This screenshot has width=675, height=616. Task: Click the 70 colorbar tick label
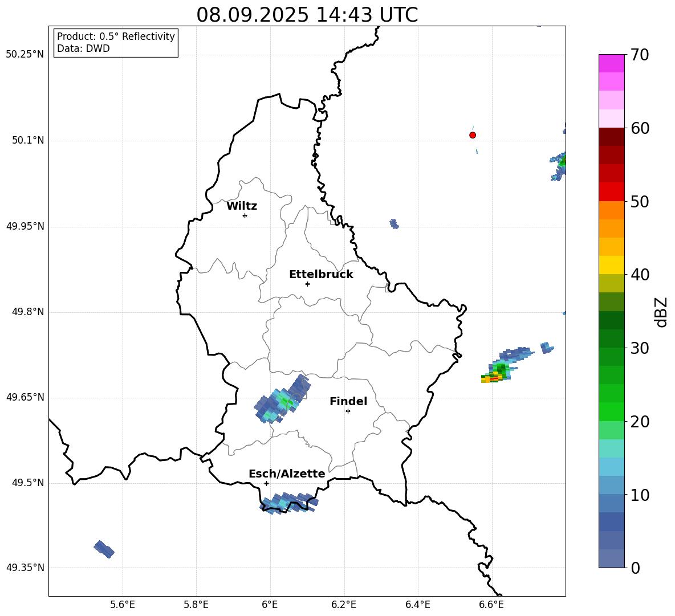(x=640, y=55)
